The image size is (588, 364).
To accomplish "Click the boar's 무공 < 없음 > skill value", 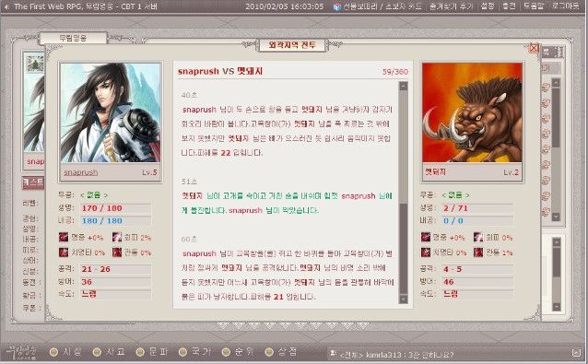I will 455,195.
